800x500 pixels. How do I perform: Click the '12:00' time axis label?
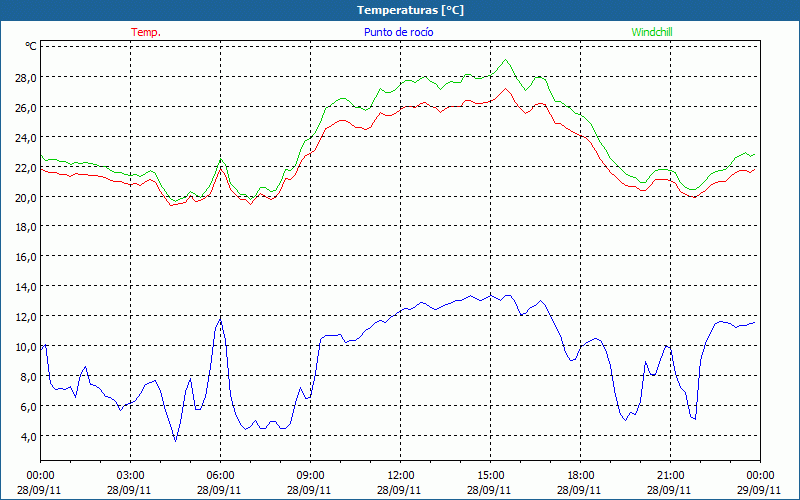[401, 476]
